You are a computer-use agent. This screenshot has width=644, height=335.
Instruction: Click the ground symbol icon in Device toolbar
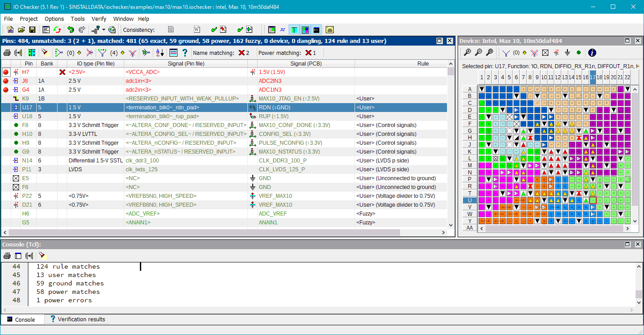567,53
